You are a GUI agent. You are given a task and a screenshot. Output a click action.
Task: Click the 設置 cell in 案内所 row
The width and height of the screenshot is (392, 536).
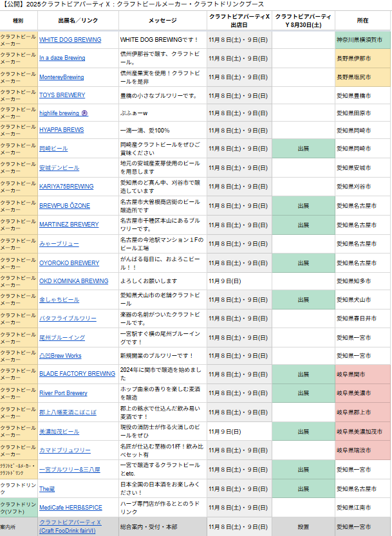point(303,527)
